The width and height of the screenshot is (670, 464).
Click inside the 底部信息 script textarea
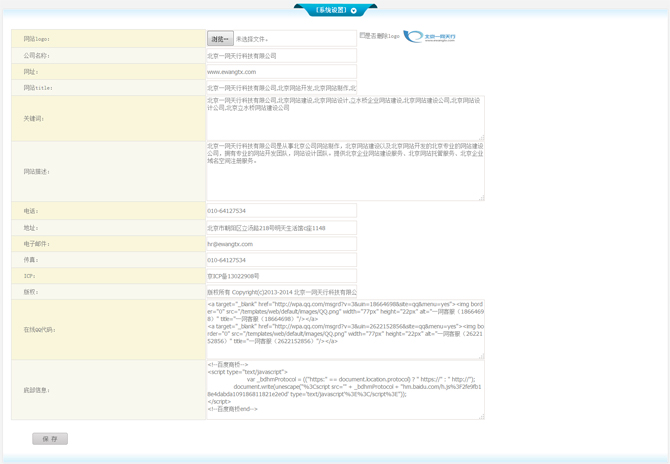[x=344, y=389]
